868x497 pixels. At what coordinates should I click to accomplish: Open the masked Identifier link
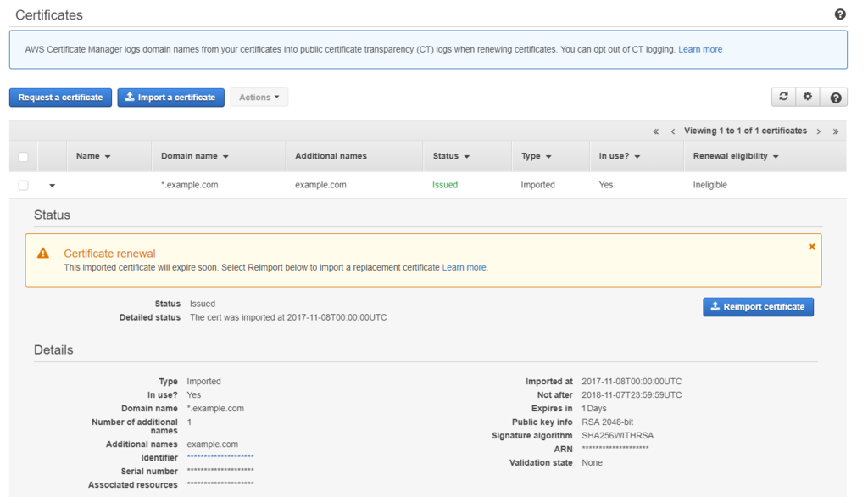tap(220, 457)
